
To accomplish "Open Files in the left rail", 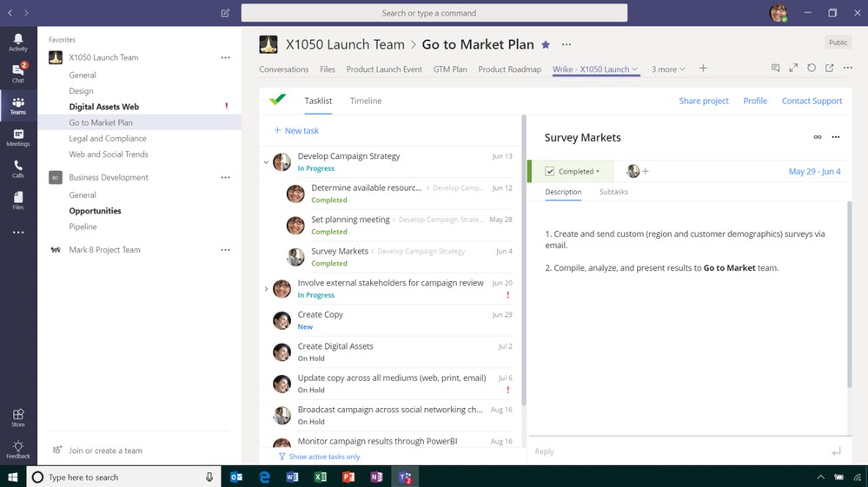I will coord(17,201).
